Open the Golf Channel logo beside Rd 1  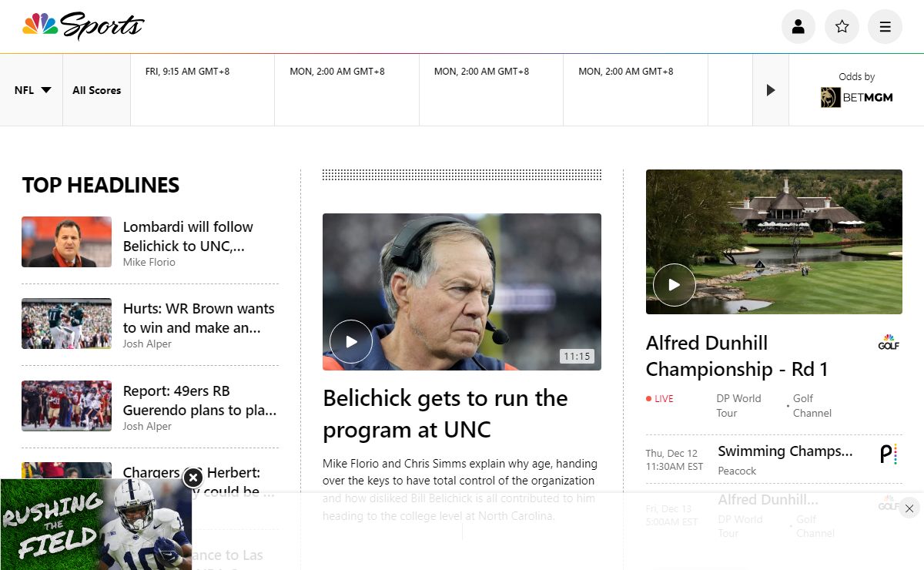click(889, 342)
